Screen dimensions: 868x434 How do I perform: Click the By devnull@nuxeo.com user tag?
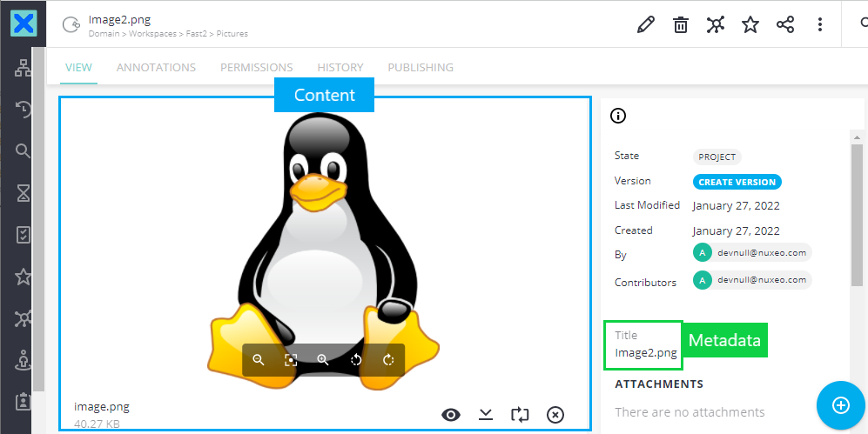[752, 253]
